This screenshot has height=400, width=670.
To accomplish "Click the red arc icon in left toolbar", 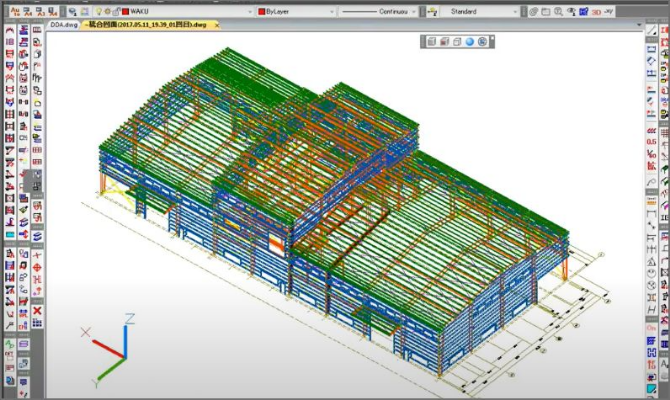I will click(9, 29).
